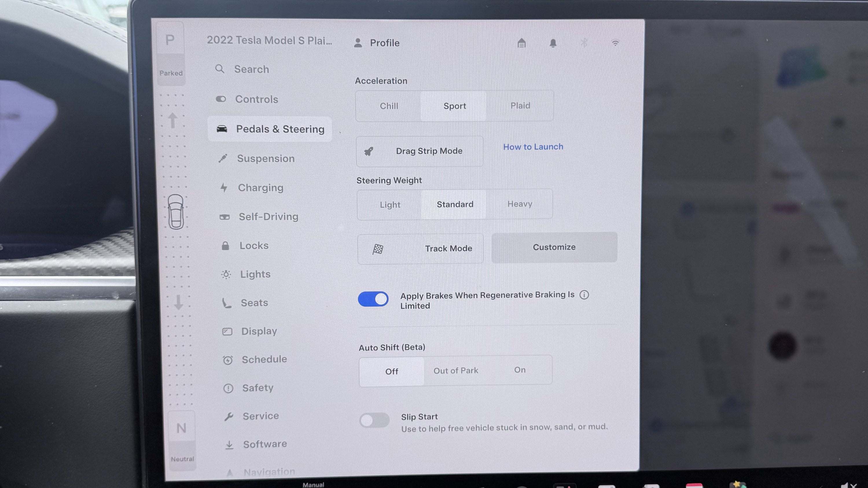Viewport: 868px width, 488px height.
Task: Choose Heavy steering weight
Action: (x=520, y=204)
